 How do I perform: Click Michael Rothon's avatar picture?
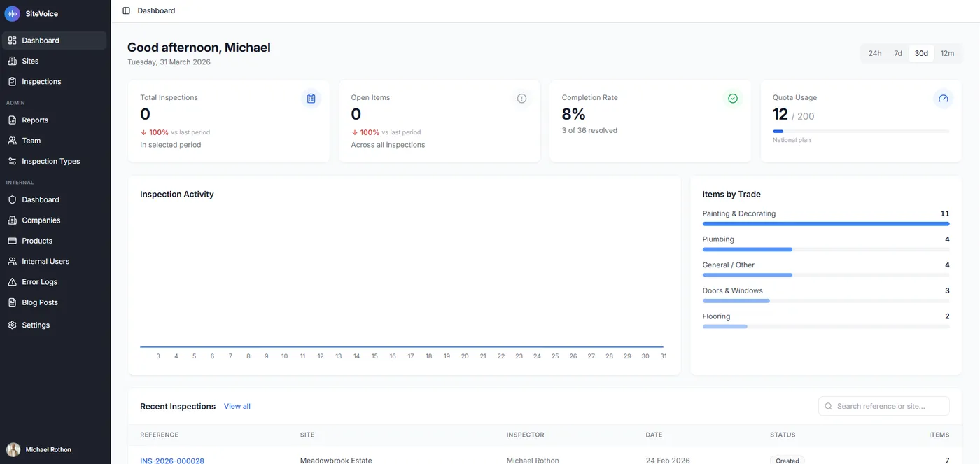coord(13,449)
